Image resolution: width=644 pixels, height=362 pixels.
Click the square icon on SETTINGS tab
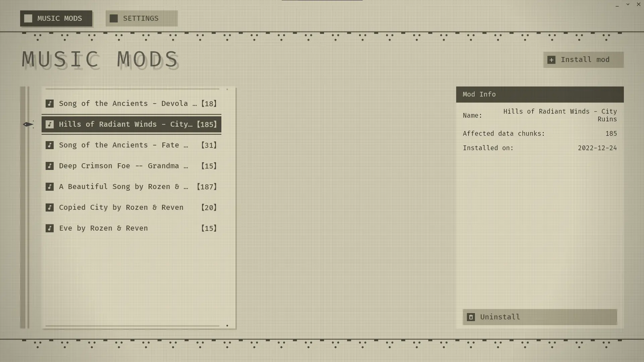114,18
